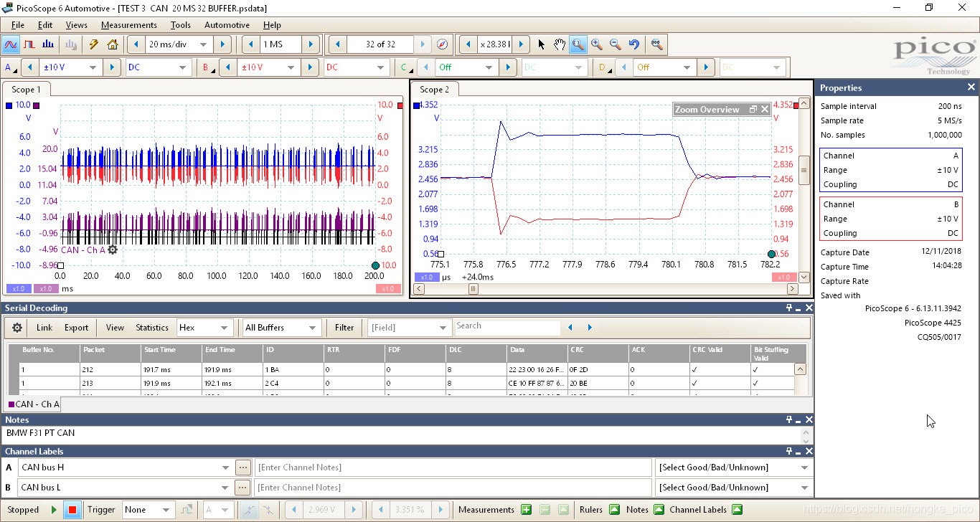Open serial decoding settings gear
Viewport: 980px width, 522px height.
click(x=17, y=328)
